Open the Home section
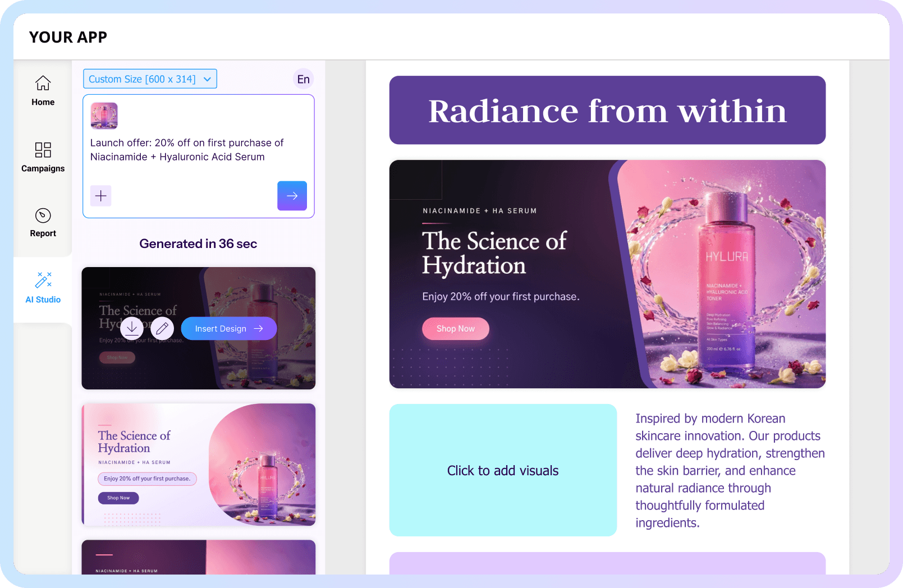 click(x=43, y=91)
